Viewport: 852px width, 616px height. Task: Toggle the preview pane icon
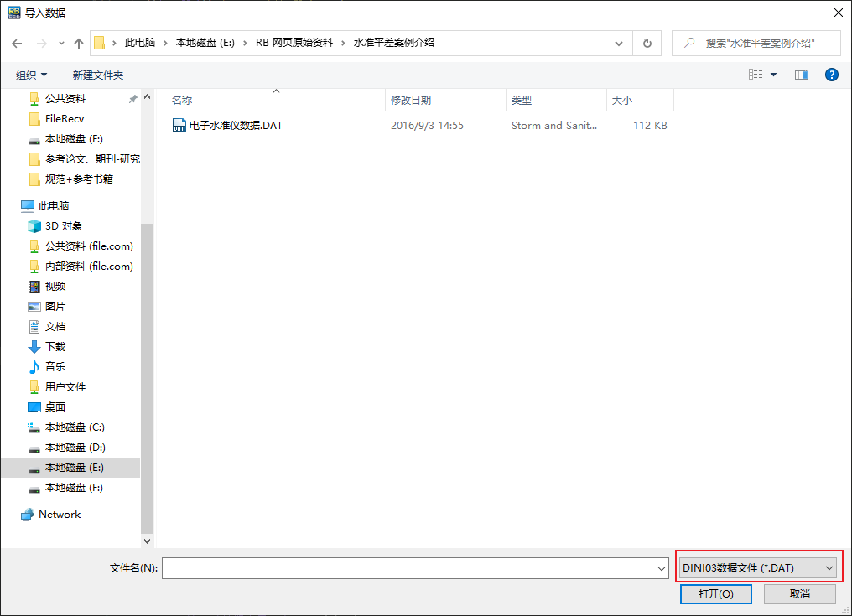801,74
